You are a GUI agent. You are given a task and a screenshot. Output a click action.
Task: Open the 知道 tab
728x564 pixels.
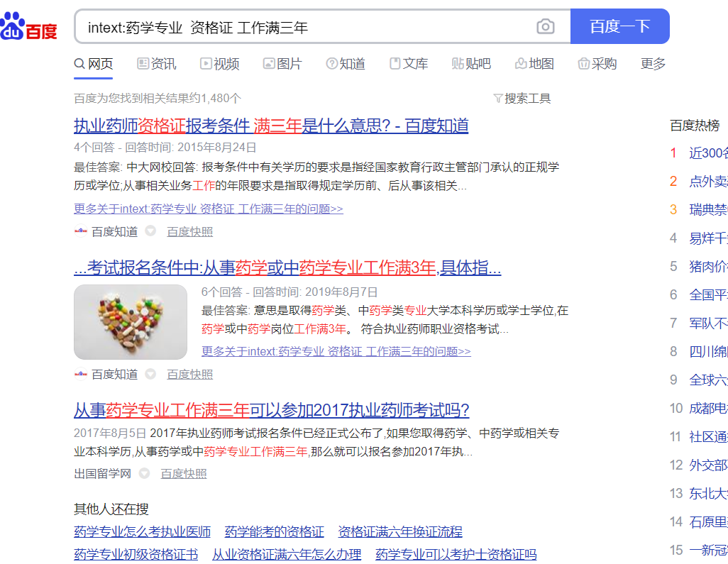pyautogui.click(x=346, y=64)
